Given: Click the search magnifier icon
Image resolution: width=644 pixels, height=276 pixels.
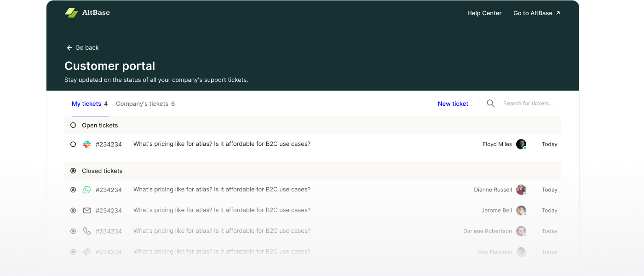Looking at the screenshot, I should tap(491, 103).
